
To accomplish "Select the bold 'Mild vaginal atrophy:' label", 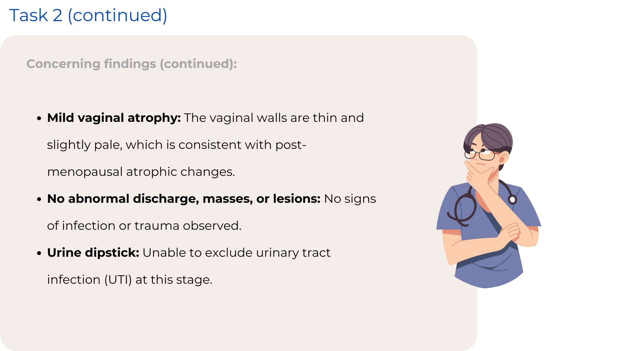I will click(x=114, y=118).
